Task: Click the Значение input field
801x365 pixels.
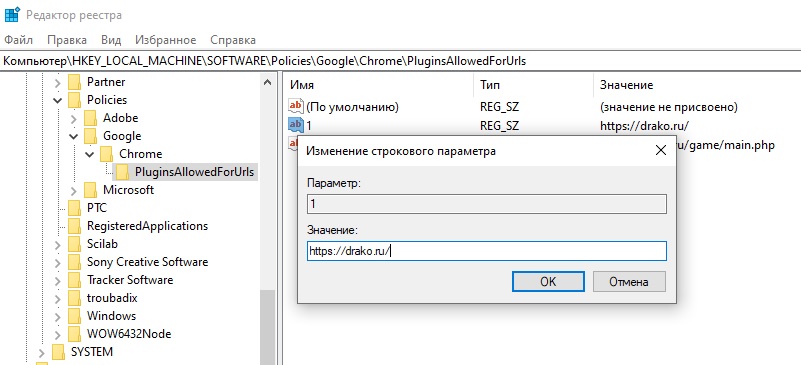Action: coord(487,251)
